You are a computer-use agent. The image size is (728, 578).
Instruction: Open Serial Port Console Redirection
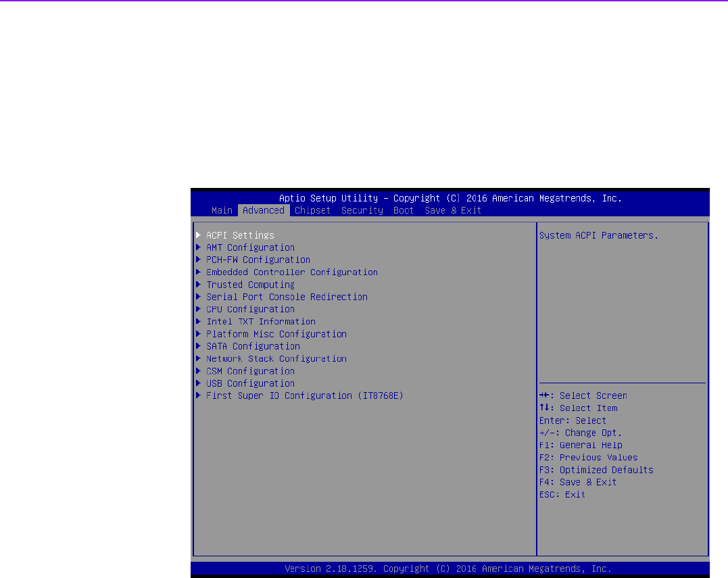(287, 297)
